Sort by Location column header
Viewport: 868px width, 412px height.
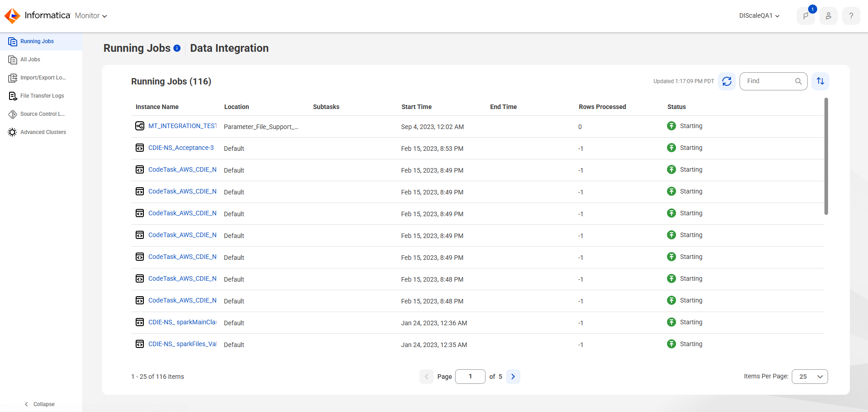coord(236,107)
